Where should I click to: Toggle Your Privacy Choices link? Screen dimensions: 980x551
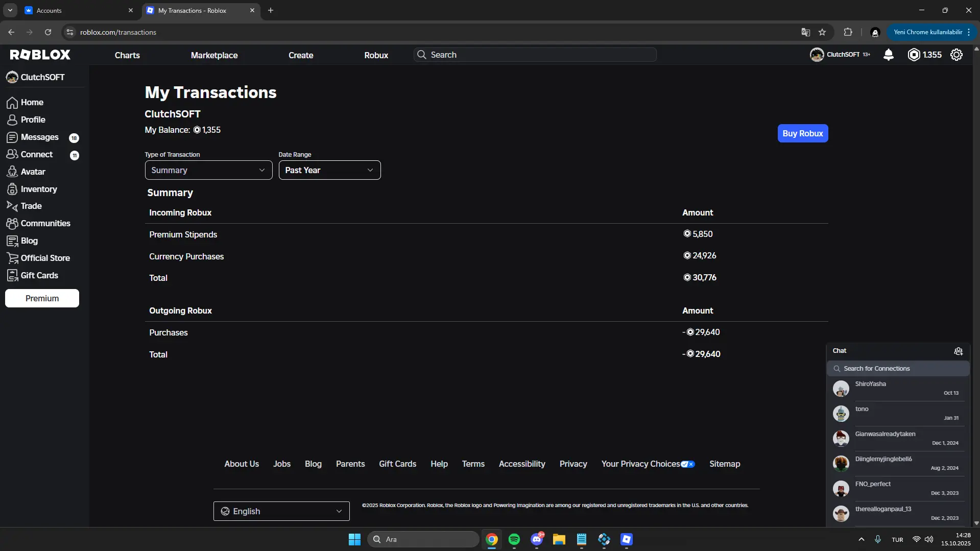[648, 464]
